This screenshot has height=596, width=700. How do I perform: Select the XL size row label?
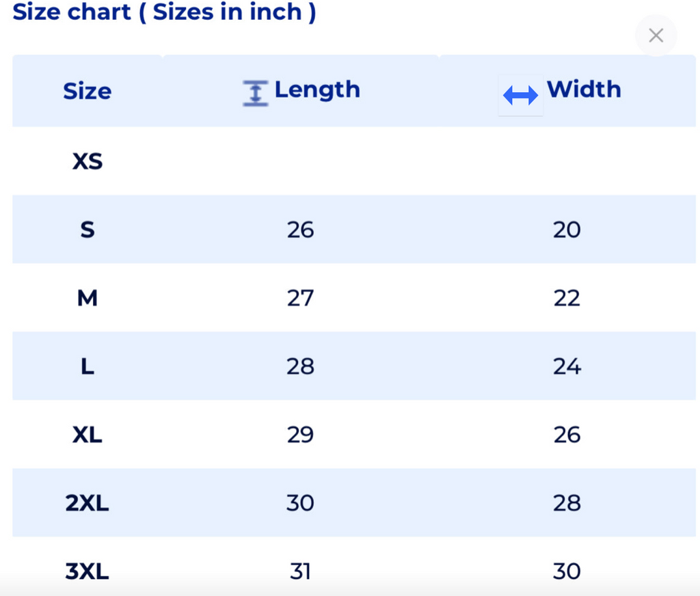tap(87, 435)
